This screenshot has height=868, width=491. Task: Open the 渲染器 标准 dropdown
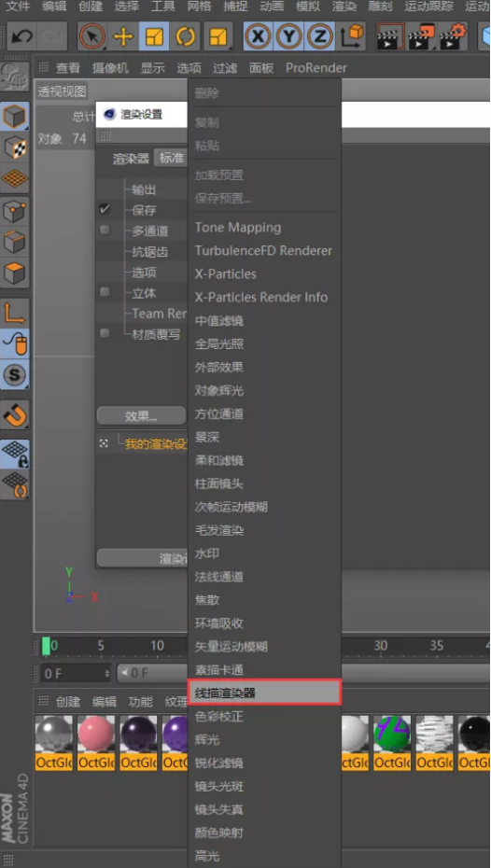tap(171, 158)
